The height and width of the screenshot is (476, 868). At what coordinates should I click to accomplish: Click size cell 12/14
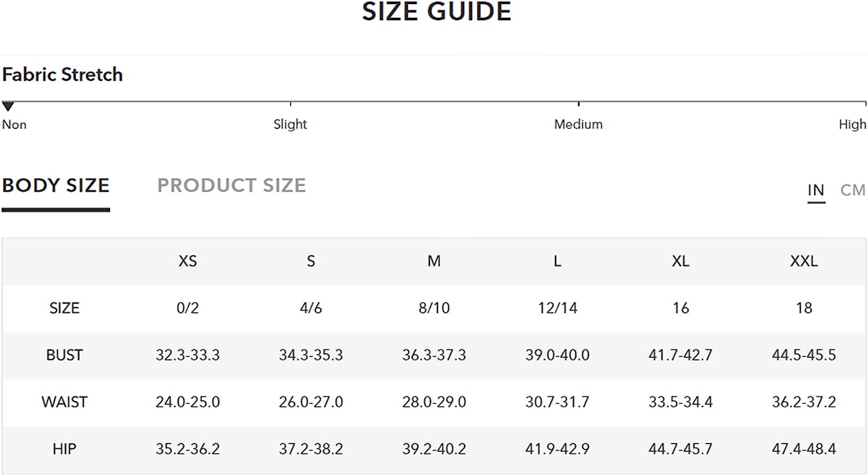tap(557, 308)
